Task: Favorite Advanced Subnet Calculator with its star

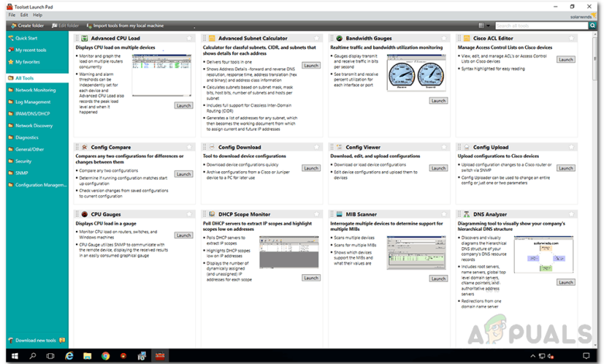Action: pos(317,38)
